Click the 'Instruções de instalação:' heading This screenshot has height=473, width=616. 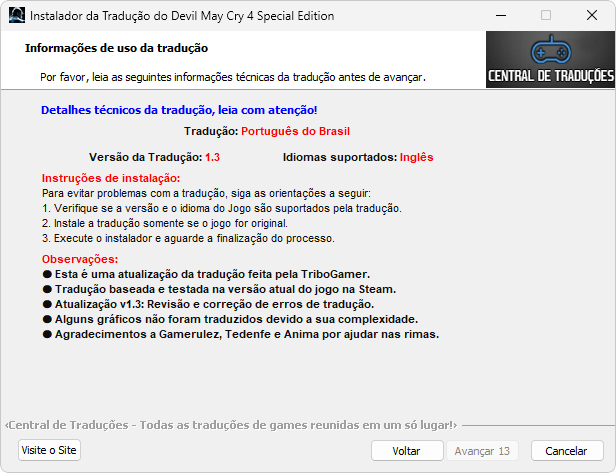(111, 178)
